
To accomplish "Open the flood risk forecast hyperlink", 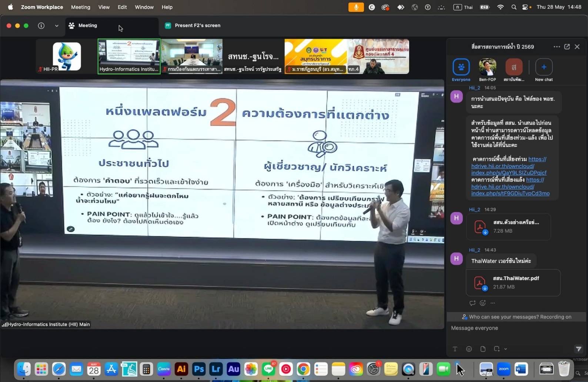I will 509,166.
